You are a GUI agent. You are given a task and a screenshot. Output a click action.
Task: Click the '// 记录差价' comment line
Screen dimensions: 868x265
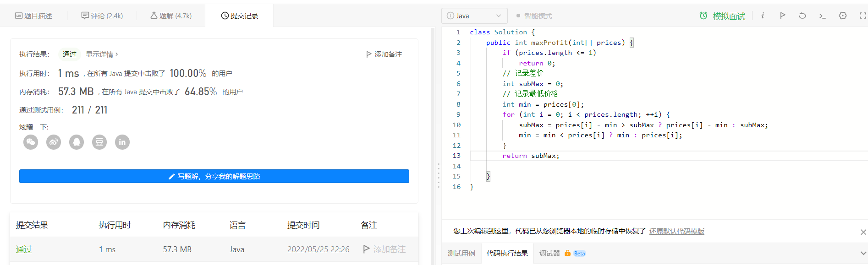523,73
